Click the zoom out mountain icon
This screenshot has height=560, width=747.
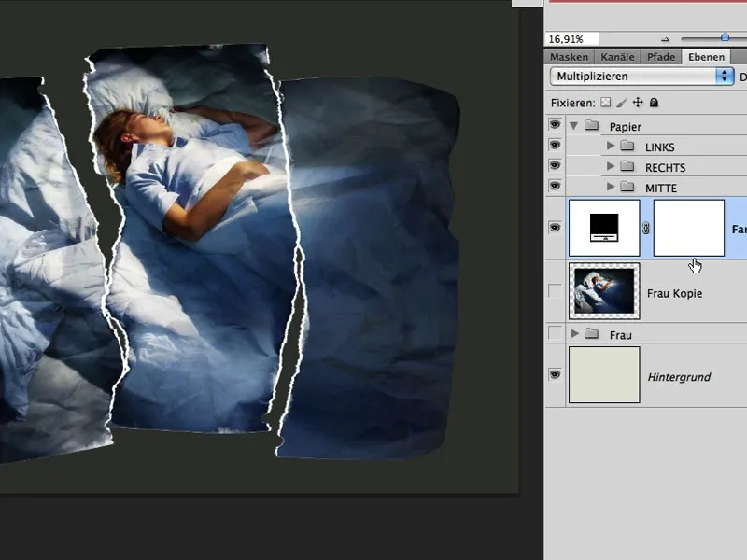666,39
